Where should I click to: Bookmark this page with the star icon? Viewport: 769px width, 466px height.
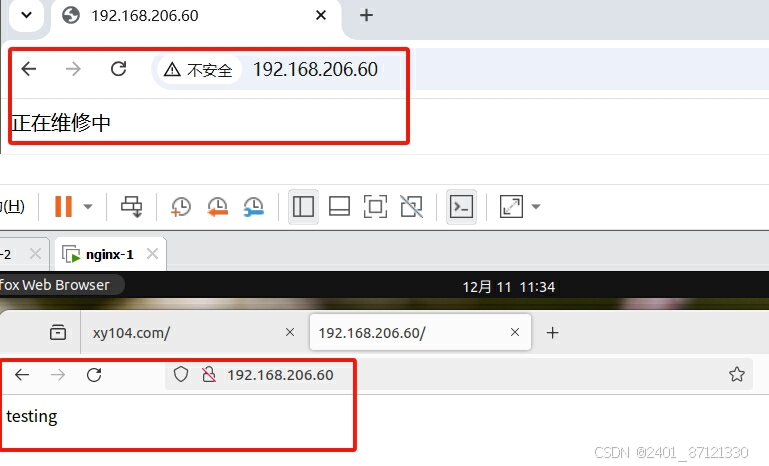pos(737,374)
